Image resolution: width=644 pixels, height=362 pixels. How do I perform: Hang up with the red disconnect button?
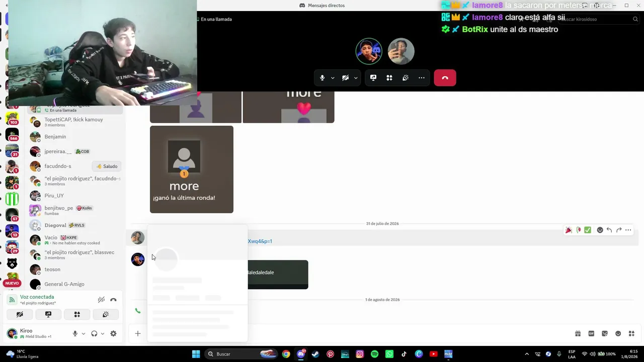point(445,78)
